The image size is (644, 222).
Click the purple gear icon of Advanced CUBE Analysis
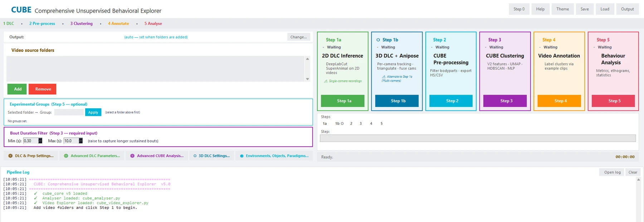point(132,156)
